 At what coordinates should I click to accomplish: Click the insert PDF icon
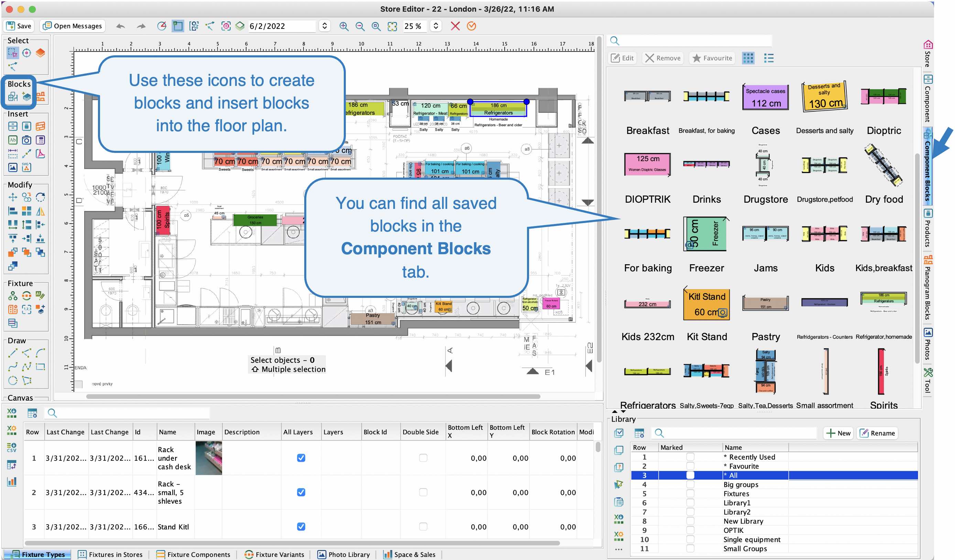pos(40,154)
